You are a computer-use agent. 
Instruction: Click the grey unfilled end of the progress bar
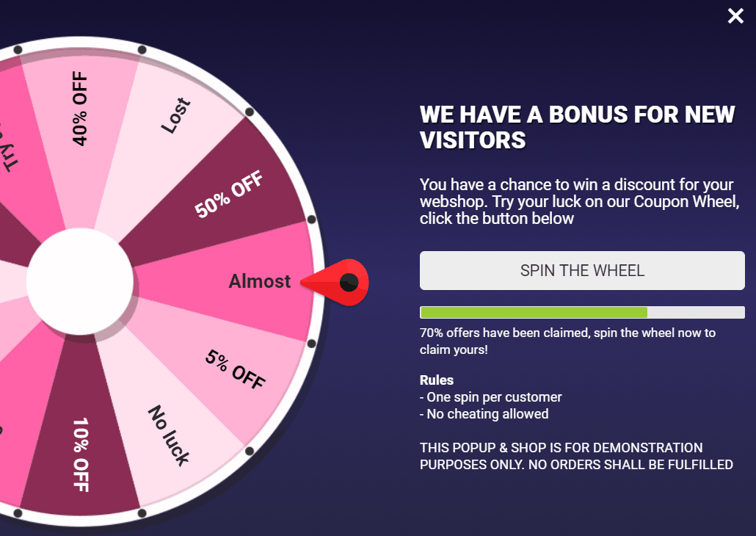(x=696, y=313)
